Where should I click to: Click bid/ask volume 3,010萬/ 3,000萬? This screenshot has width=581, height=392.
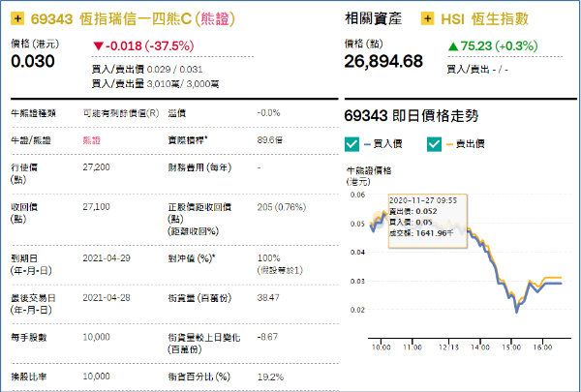pyautogui.click(x=183, y=84)
